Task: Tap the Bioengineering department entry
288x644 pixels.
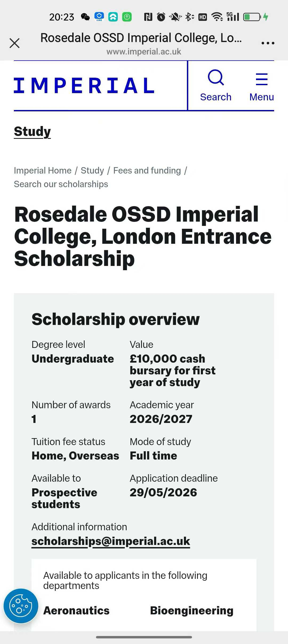Action: [x=191, y=611]
